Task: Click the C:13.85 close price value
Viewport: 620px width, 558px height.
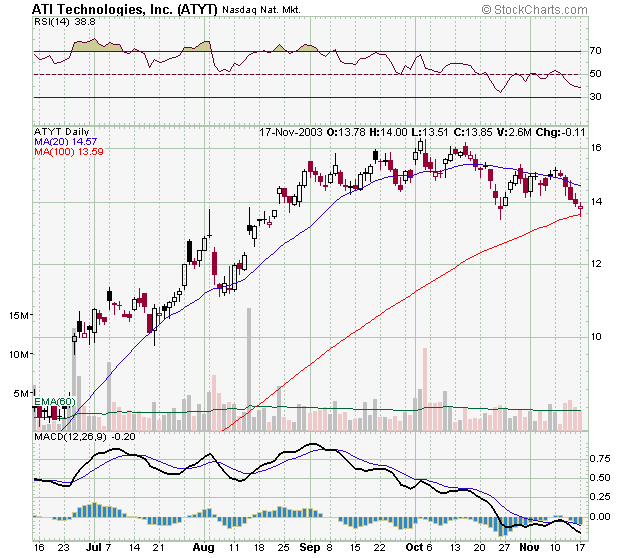Action: [473, 132]
